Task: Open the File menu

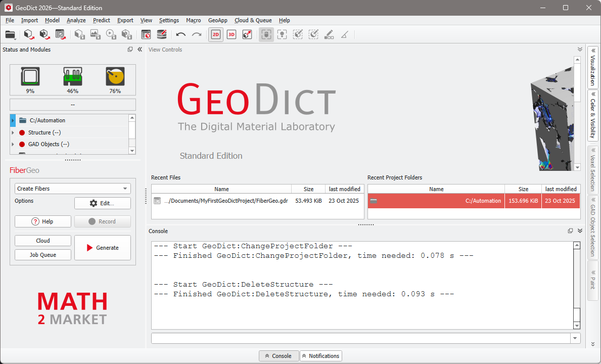Action: point(10,20)
